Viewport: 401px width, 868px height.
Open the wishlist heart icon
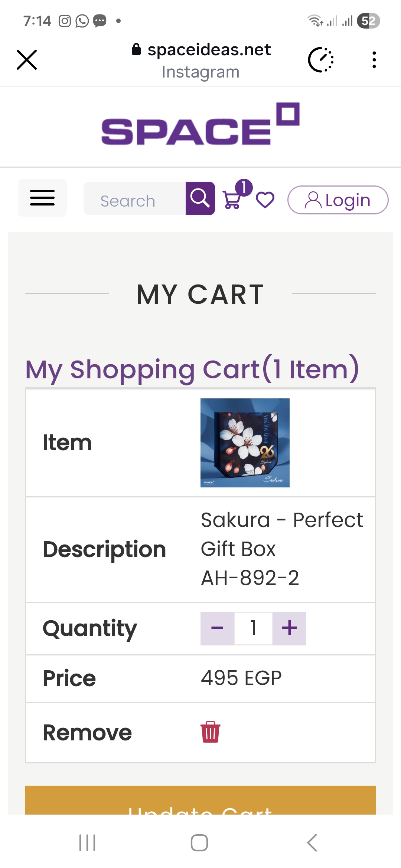click(x=265, y=200)
